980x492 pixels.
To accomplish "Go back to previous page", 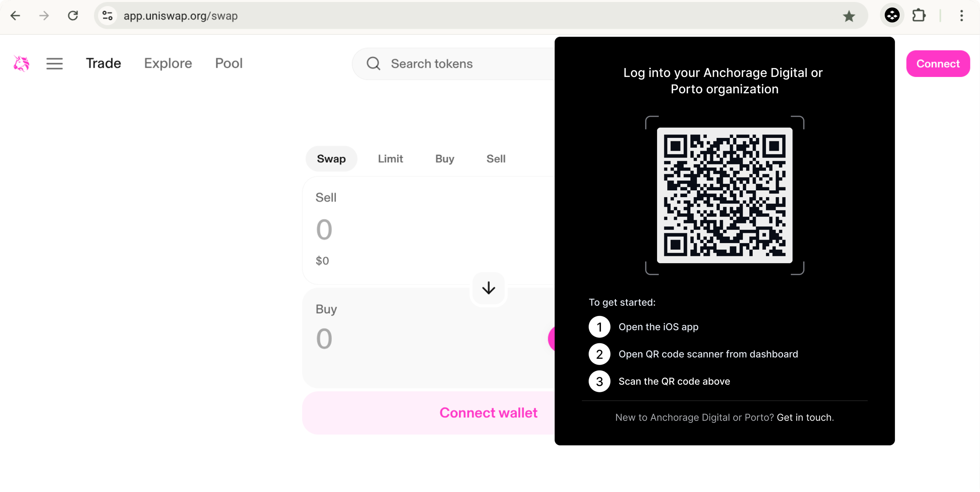I will click(x=15, y=16).
